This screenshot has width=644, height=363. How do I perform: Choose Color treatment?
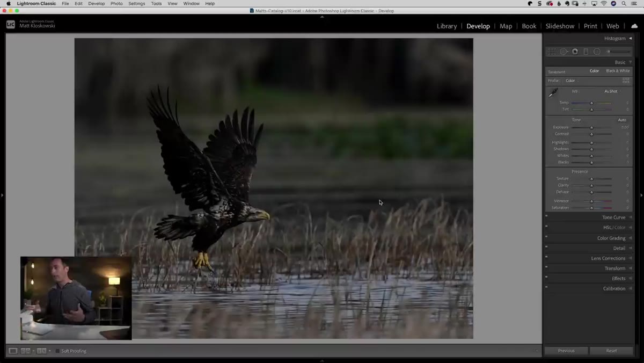tap(594, 71)
